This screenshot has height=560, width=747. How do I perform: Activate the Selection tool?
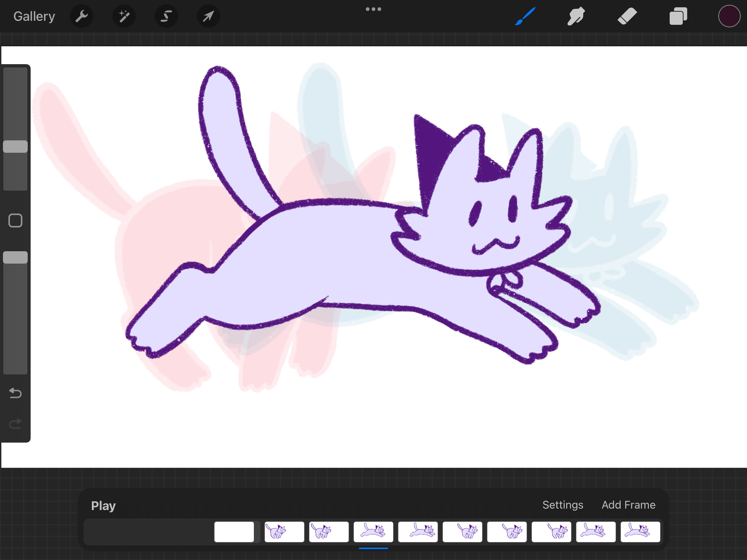166,16
